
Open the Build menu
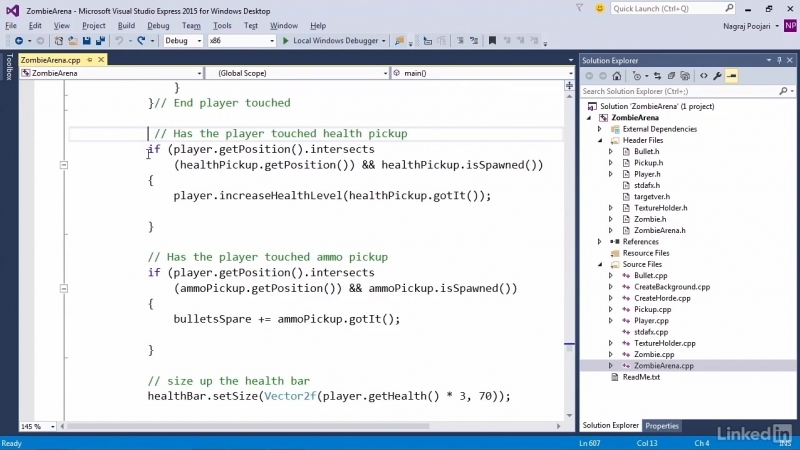[x=126, y=25]
